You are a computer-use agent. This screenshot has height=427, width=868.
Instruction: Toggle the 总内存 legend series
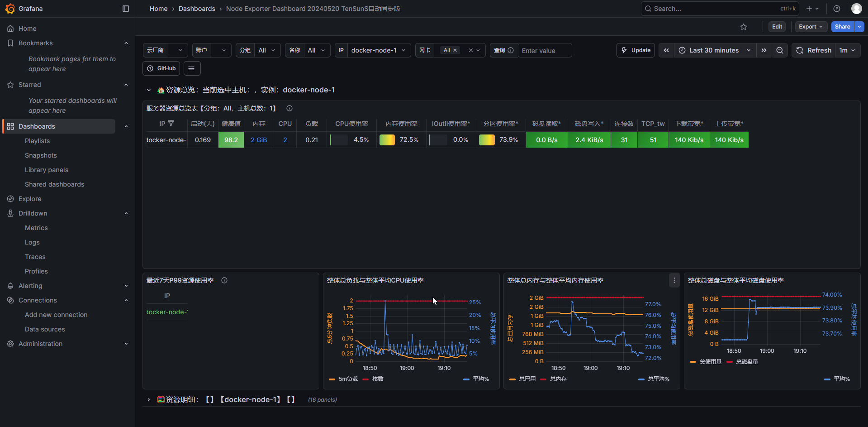coord(554,379)
